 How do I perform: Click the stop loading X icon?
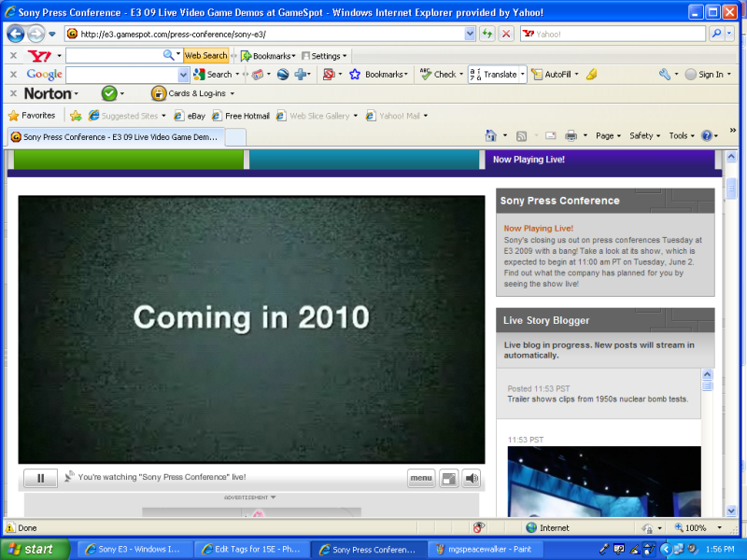506,34
